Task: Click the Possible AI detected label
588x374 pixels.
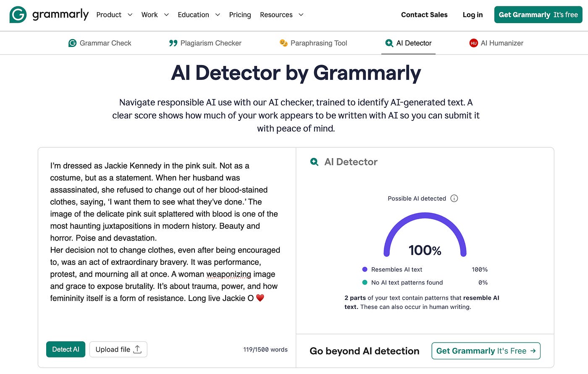Action: tap(417, 199)
